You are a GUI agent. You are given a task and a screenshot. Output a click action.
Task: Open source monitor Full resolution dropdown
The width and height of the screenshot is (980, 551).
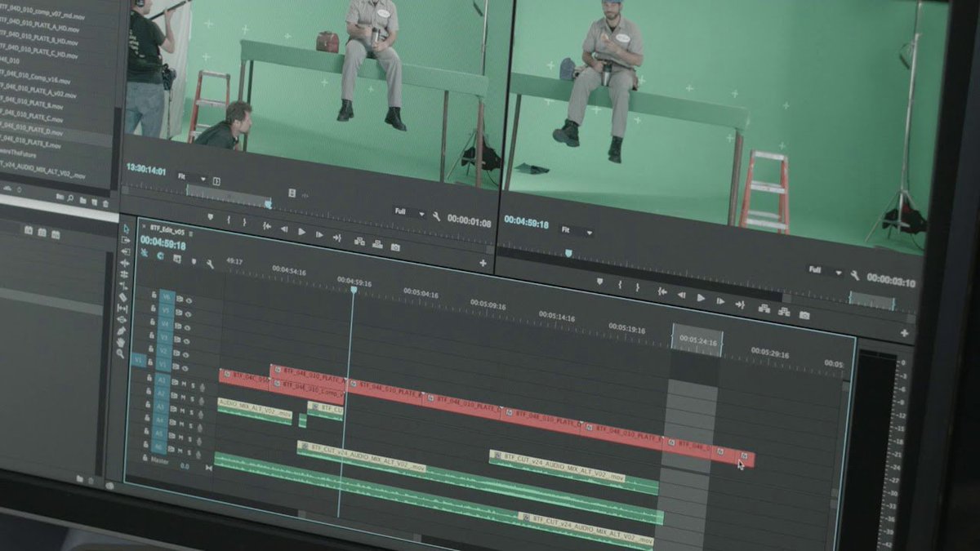(410, 212)
